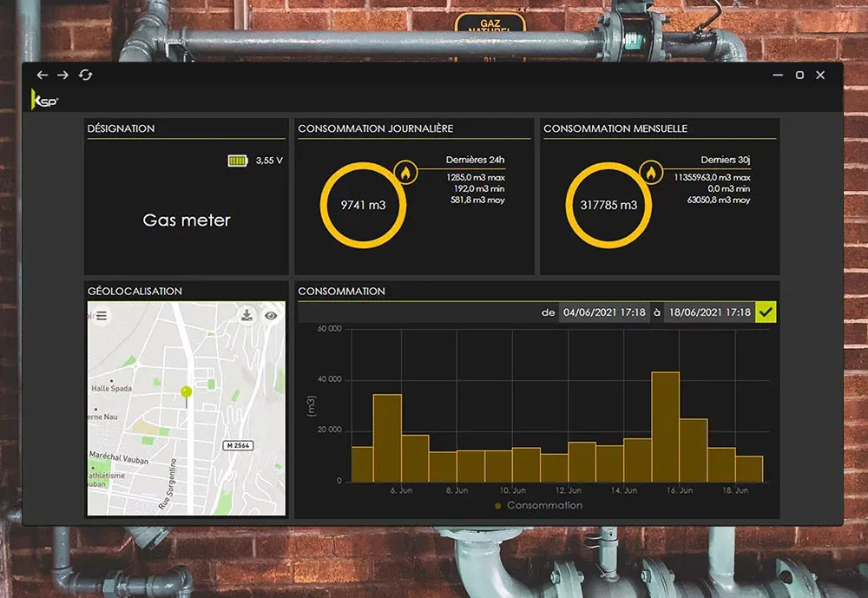Click the battery level icon
868x598 pixels.
(237, 161)
